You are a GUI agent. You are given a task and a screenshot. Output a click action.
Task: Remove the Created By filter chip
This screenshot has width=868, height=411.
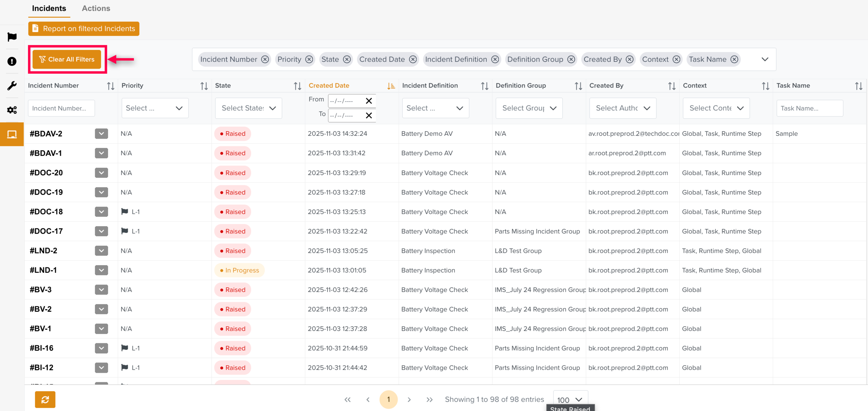coord(629,59)
